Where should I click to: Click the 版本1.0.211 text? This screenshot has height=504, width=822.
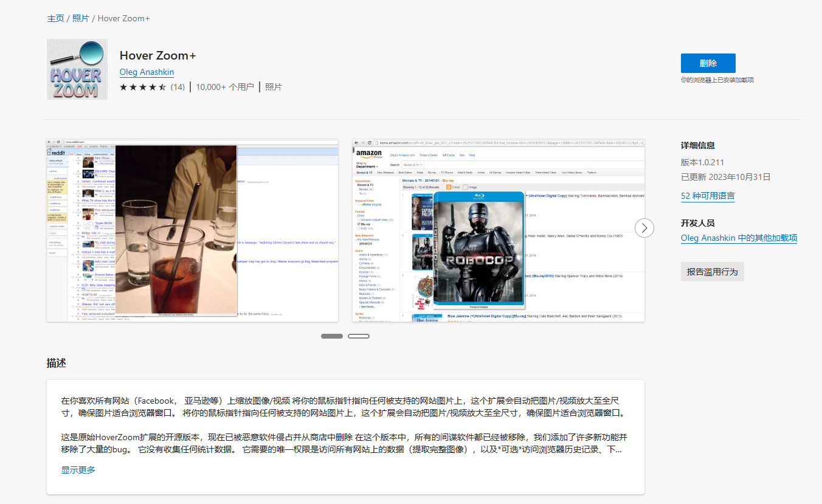click(702, 162)
